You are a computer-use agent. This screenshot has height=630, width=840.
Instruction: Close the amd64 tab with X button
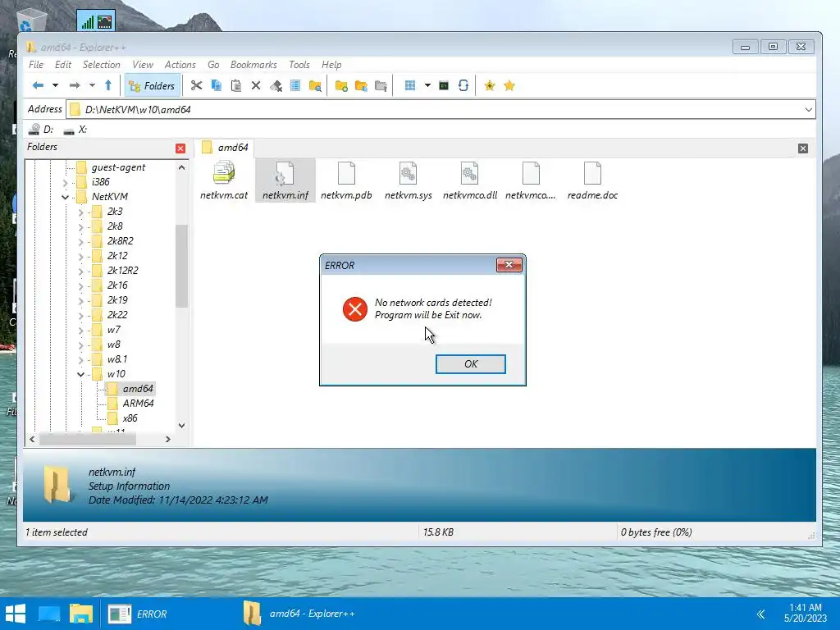tap(802, 148)
